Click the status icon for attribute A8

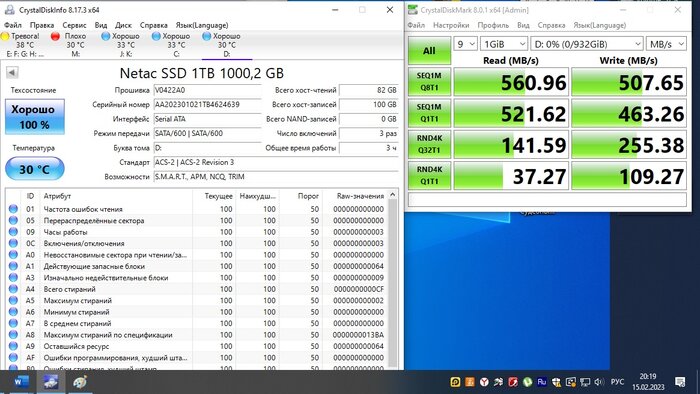pyautogui.click(x=13, y=335)
